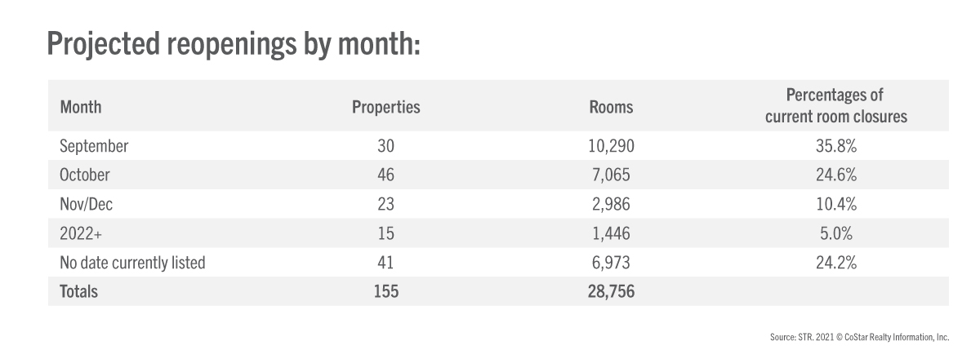Select the 5.0% percentage for 2022+
Viewport: 980px width, 350px height.
click(835, 233)
